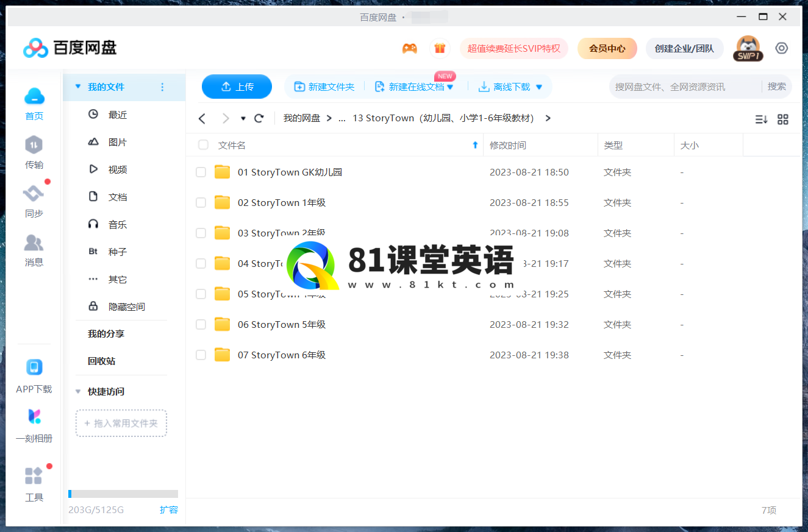Check the 02 StoryTown 1年级 checkbox
The height and width of the screenshot is (532, 808).
point(201,203)
